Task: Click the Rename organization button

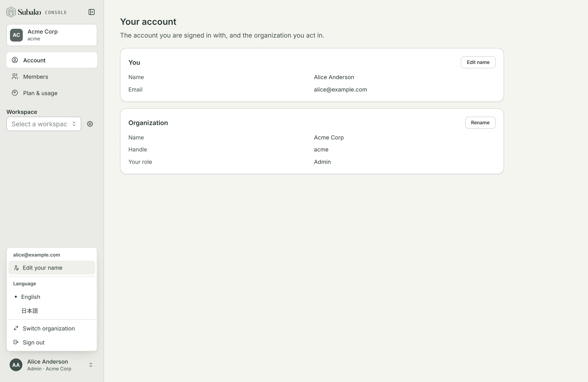Action: [x=480, y=123]
